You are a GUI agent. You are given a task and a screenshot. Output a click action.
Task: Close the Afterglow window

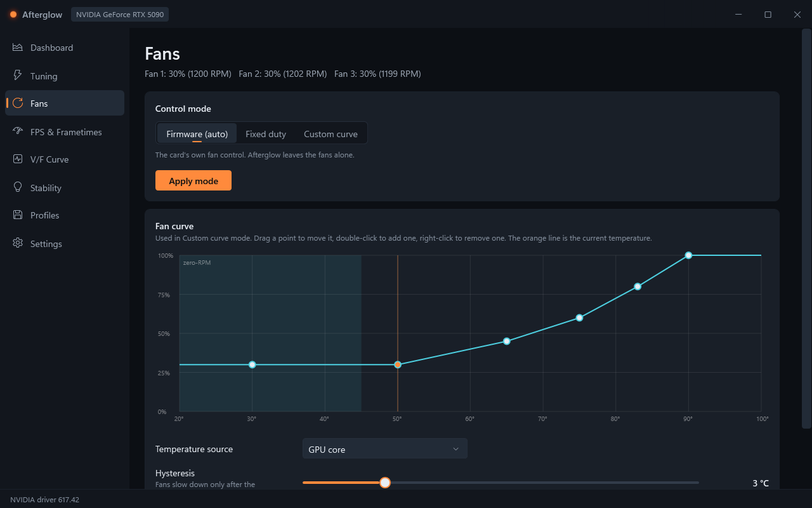coord(797,15)
